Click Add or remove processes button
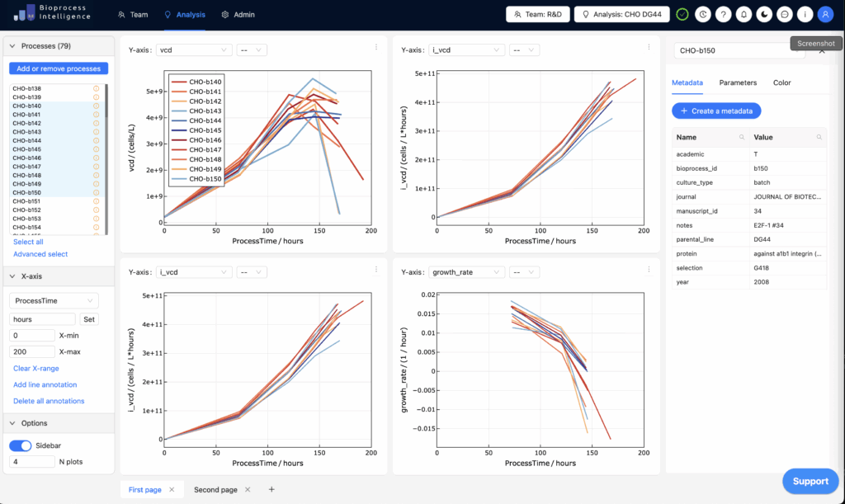The width and height of the screenshot is (845, 504). click(x=59, y=68)
